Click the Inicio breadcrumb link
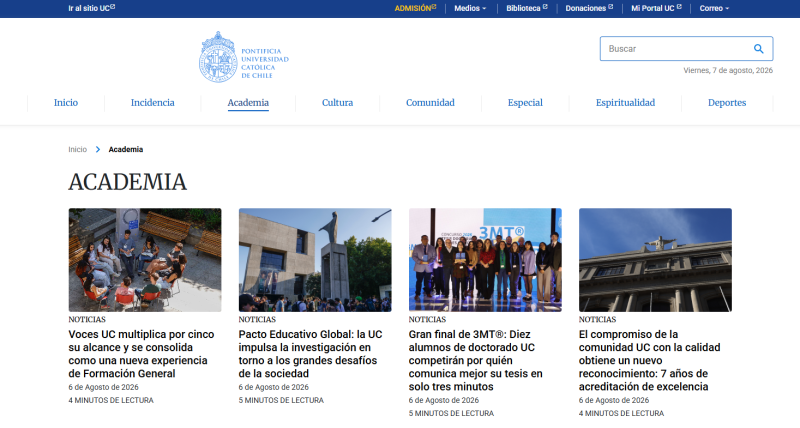800x428 pixels. point(78,149)
